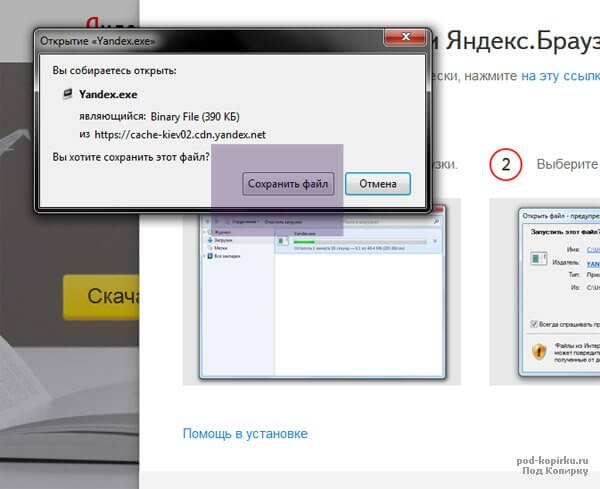Click the green download progress bar in thumbnail

click(304, 242)
